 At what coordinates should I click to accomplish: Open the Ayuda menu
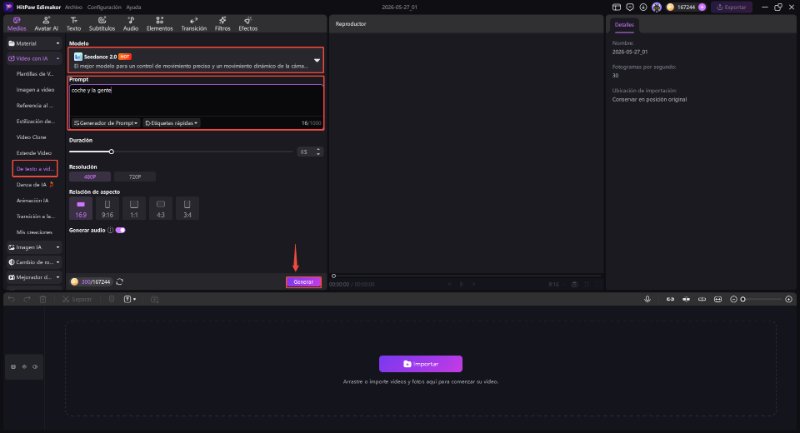pyautogui.click(x=134, y=7)
